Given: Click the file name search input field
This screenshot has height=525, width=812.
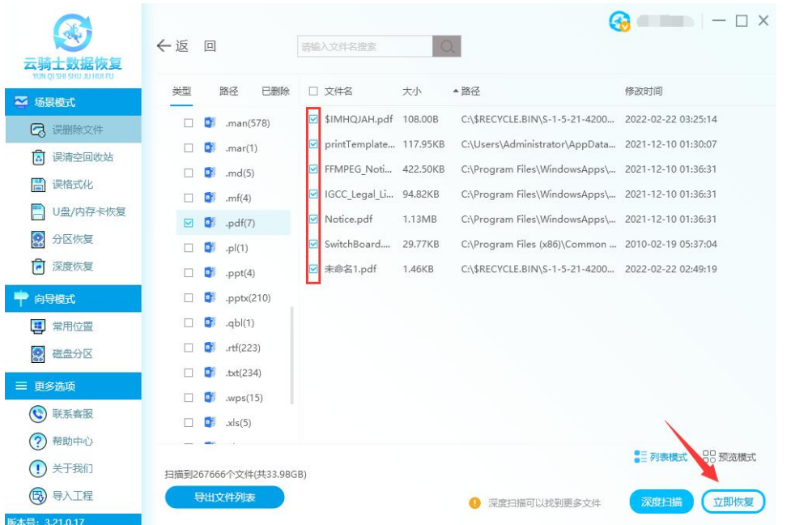Looking at the screenshot, I should [364, 47].
